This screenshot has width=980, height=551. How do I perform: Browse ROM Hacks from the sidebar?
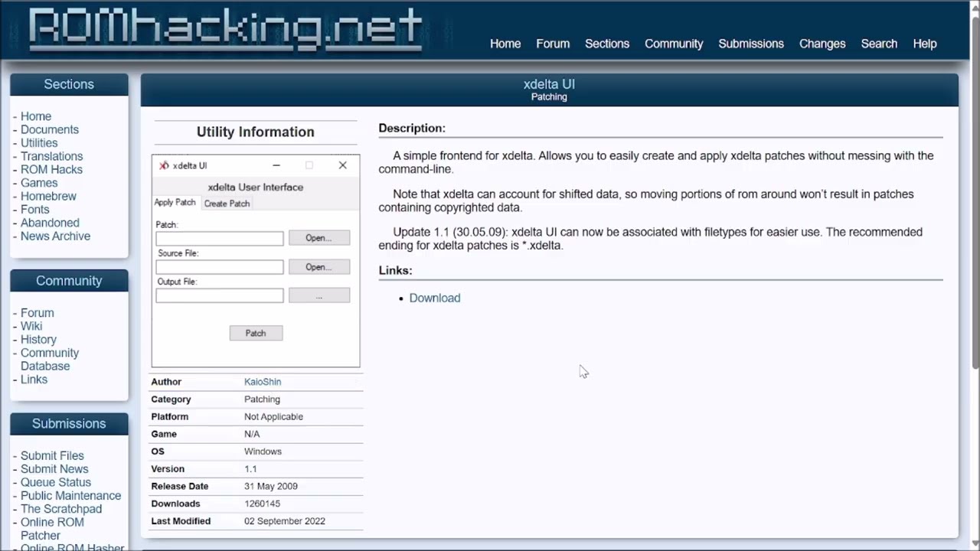coord(51,170)
